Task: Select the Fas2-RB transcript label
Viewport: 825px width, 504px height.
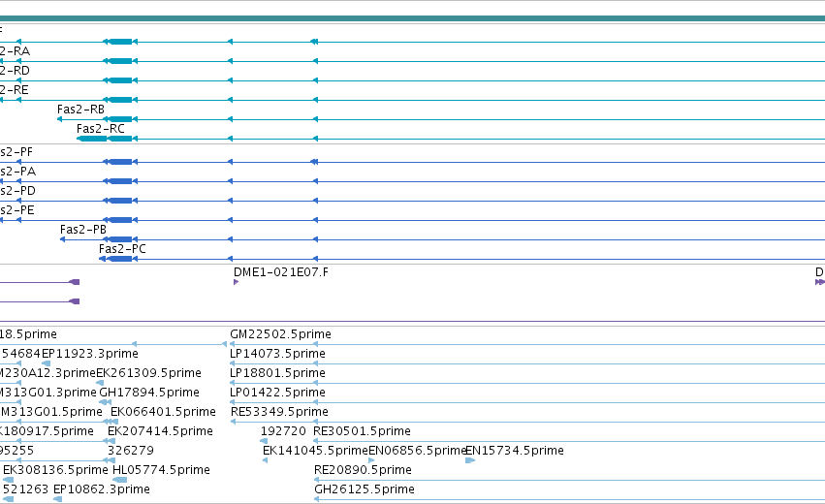Action: click(80, 110)
